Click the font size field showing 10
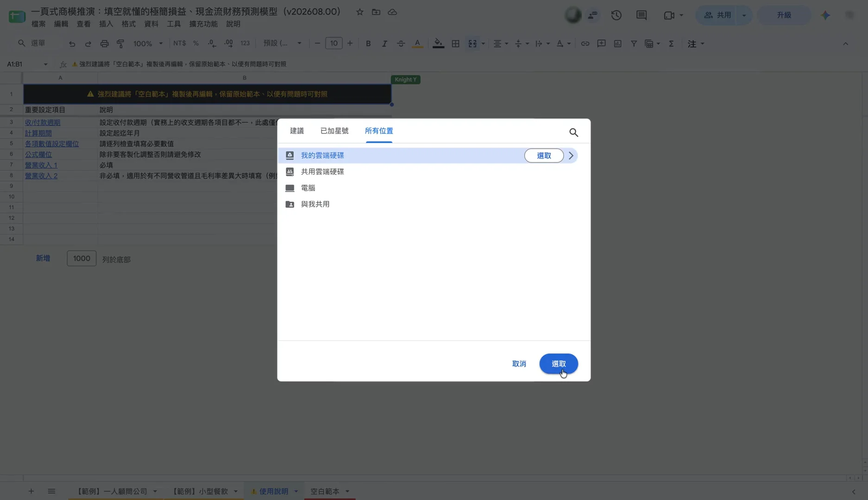 [333, 44]
